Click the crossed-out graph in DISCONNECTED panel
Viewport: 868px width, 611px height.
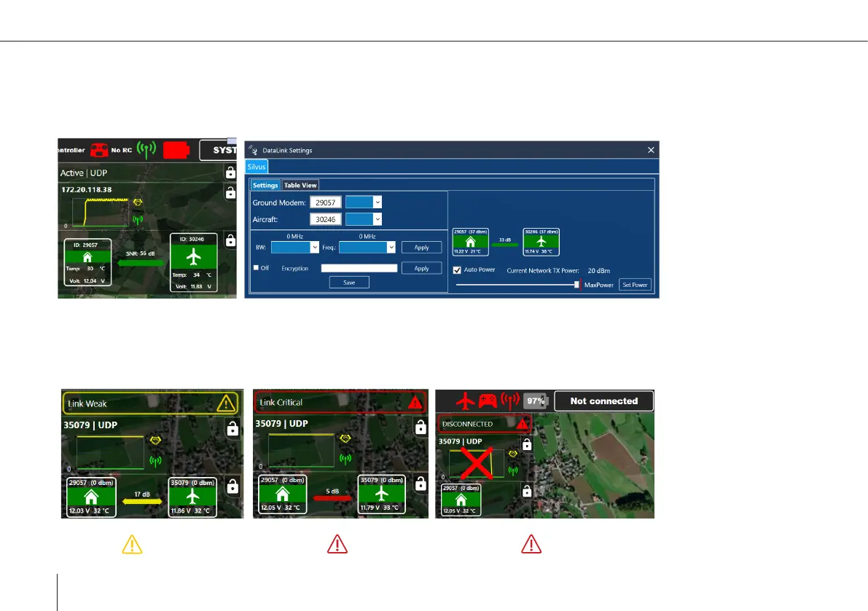point(477,463)
